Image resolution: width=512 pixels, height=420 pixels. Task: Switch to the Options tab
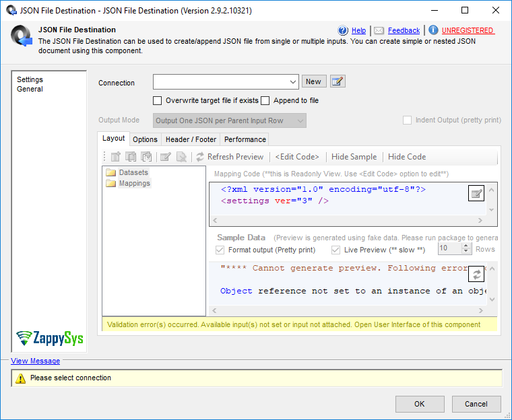click(146, 140)
